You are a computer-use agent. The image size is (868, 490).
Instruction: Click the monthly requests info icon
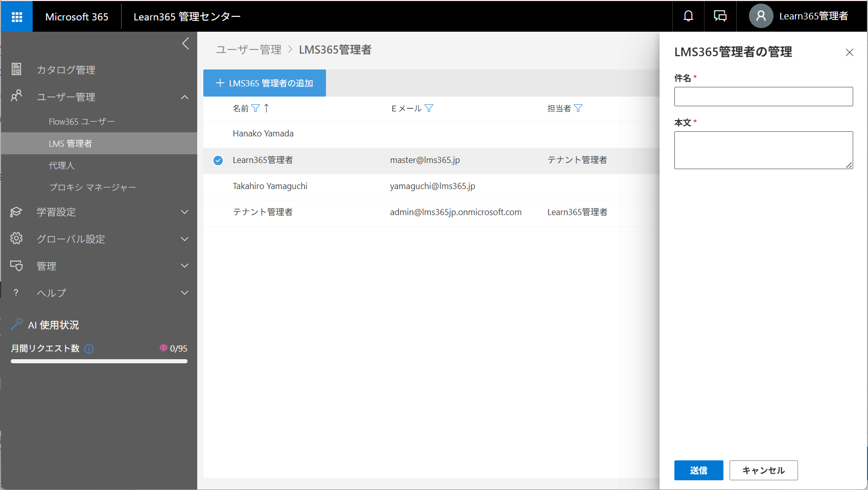[x=89, y=349]
